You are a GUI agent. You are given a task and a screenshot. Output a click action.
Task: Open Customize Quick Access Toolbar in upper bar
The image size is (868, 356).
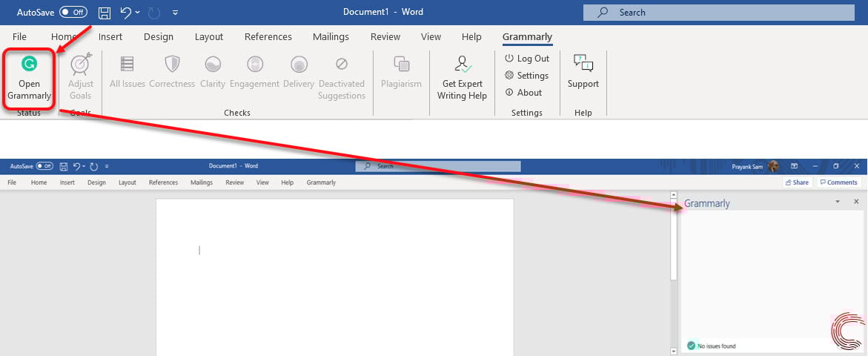tap(176, 12)
